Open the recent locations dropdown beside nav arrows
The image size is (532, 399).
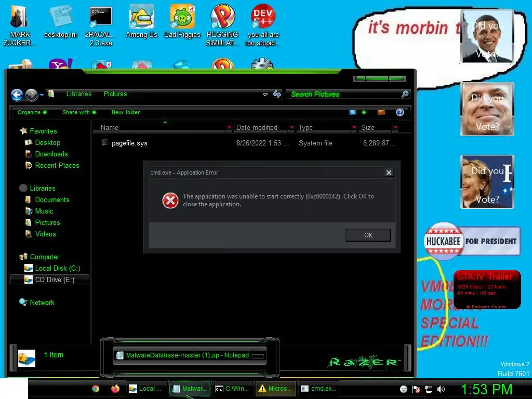(x=42, y=95)
